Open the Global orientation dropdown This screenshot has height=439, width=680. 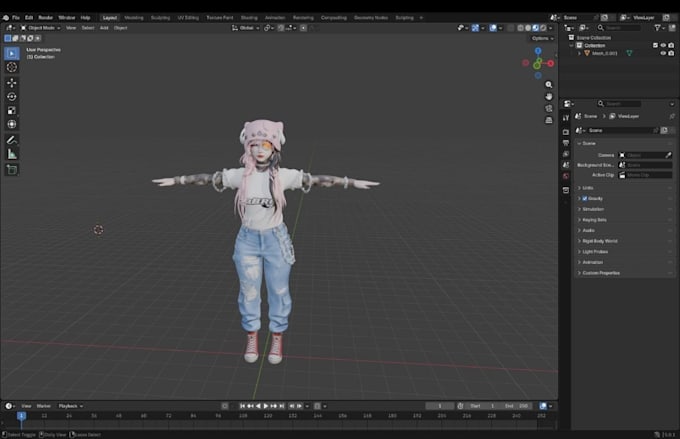click(x=245, y=28)
